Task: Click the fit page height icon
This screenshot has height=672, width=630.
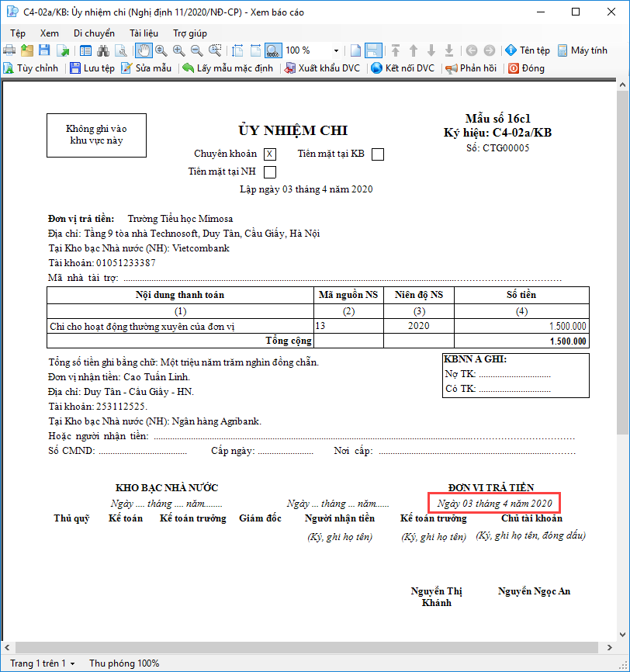Action: tap(237, 50)
